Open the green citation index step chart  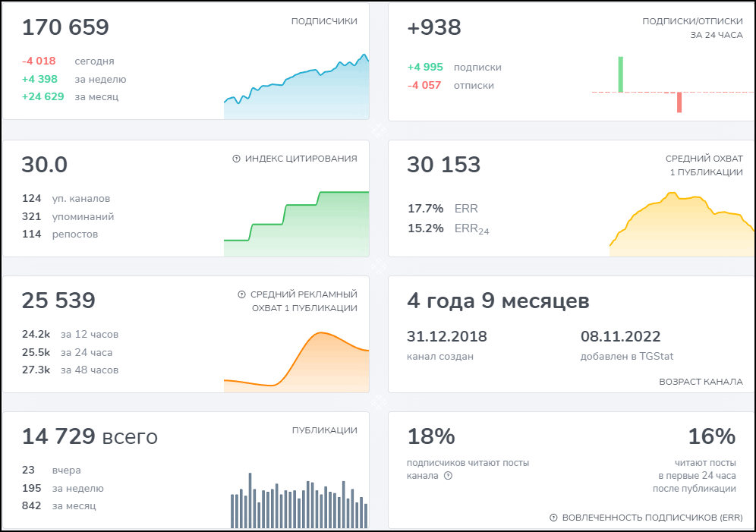pyautogui.click(x=297, y=224)
